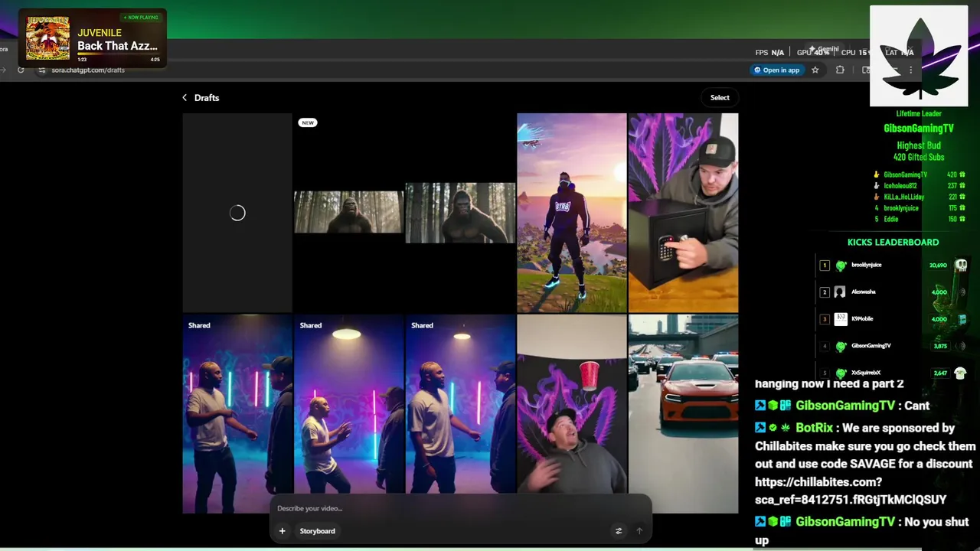This screenshot has width=980, height=551.
Task: Go back using the Drafts arrow
Action: (x=185, y=98)
